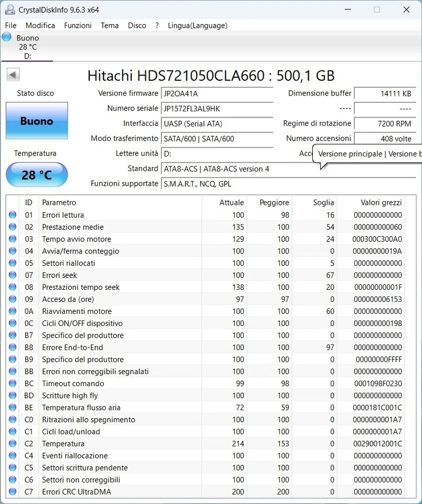422x504 pixels.
Task: Select the blue dot beside Errore End-to-End
Action: click(13, 348)
